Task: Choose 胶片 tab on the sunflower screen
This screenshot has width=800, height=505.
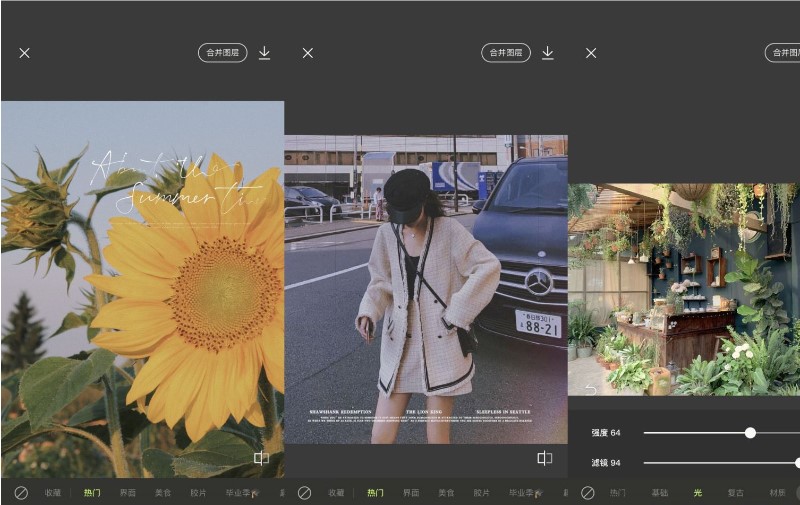Action: tap(198, 493)
